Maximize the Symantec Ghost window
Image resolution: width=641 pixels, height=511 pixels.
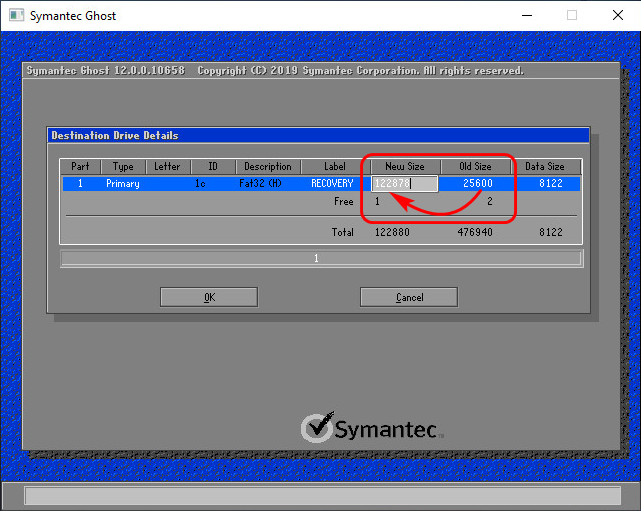(x=572, y=16)
